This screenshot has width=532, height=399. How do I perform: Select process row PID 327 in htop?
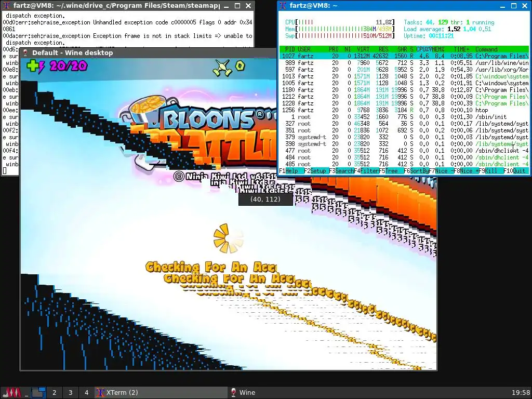click(404, 124)
